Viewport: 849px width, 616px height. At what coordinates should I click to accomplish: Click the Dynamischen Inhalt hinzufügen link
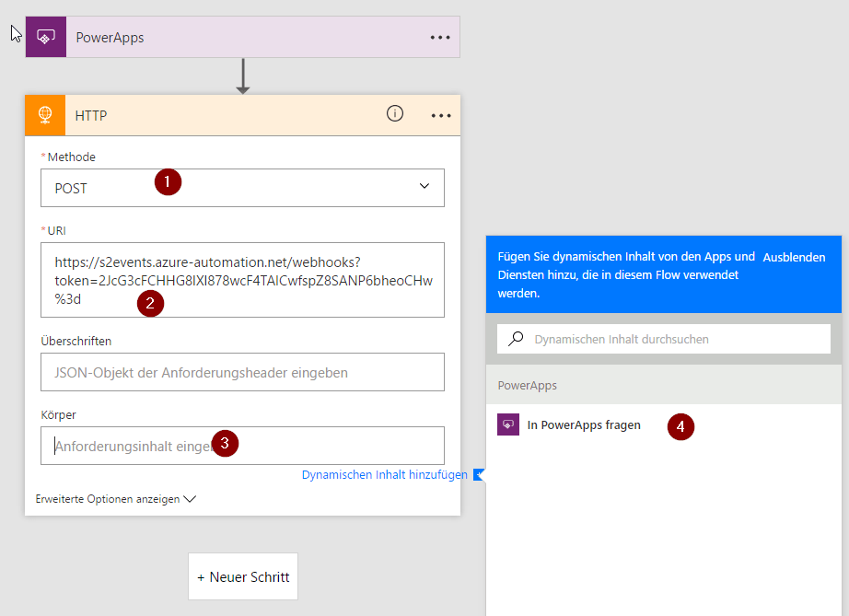(384, 475)
